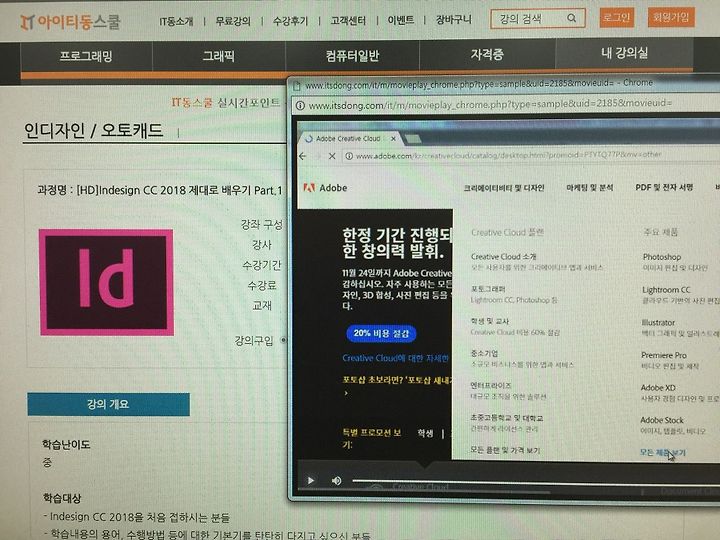Click Adobe XD product link

658,388
